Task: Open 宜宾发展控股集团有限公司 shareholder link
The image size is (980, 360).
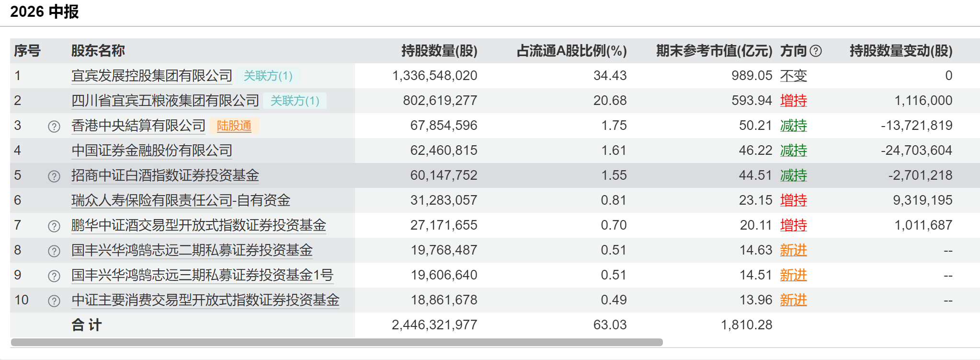Action: [x=152, y=76]
